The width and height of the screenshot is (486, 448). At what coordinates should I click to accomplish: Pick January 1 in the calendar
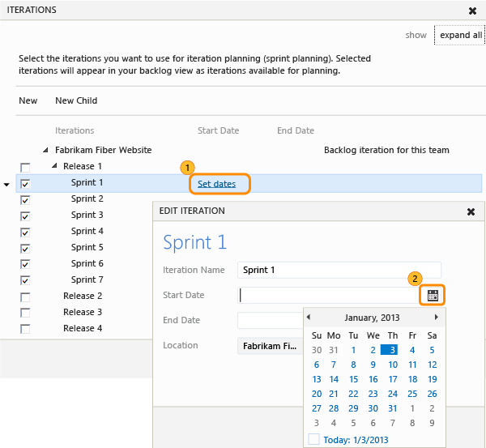(x=353, y=350)
